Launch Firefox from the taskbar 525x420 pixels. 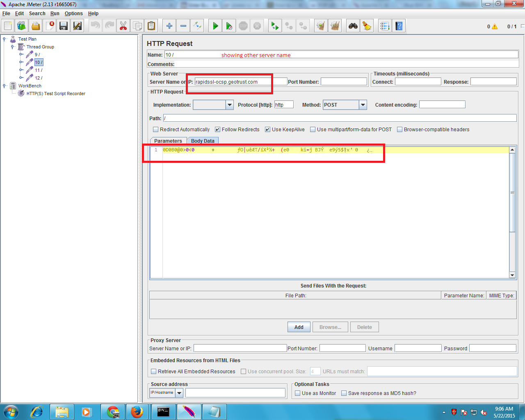tap(137, 411)
